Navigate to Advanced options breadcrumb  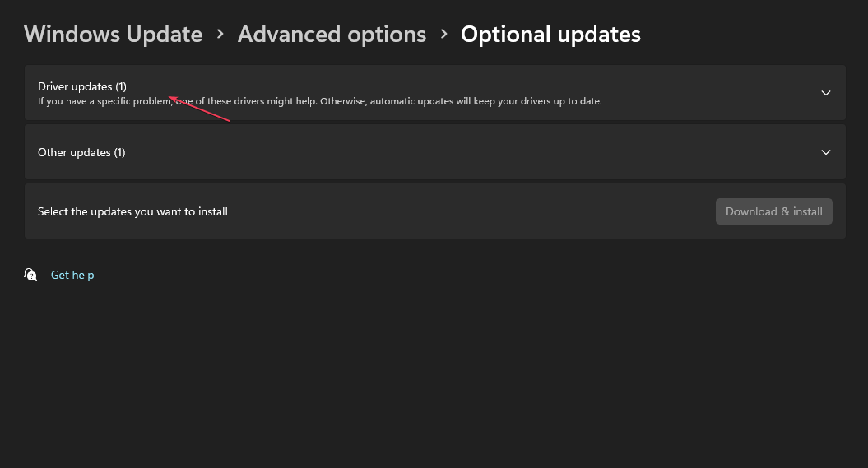coord(332,35)
